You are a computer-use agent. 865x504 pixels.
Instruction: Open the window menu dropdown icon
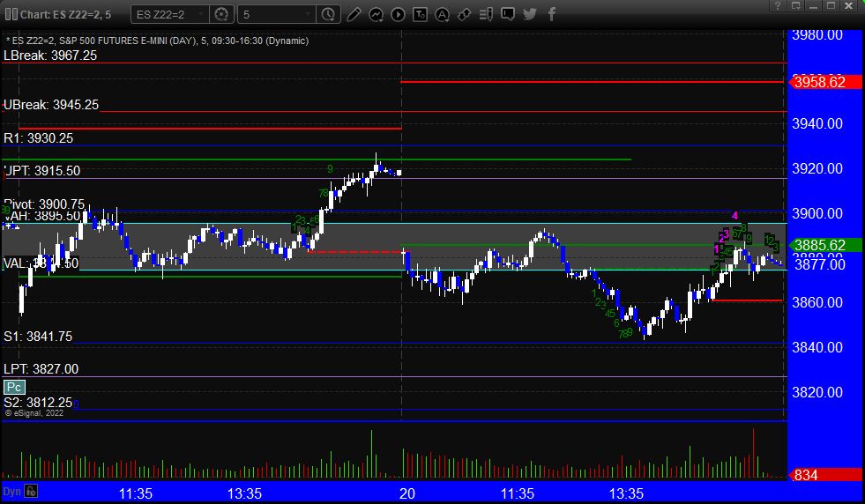[796, 5]
